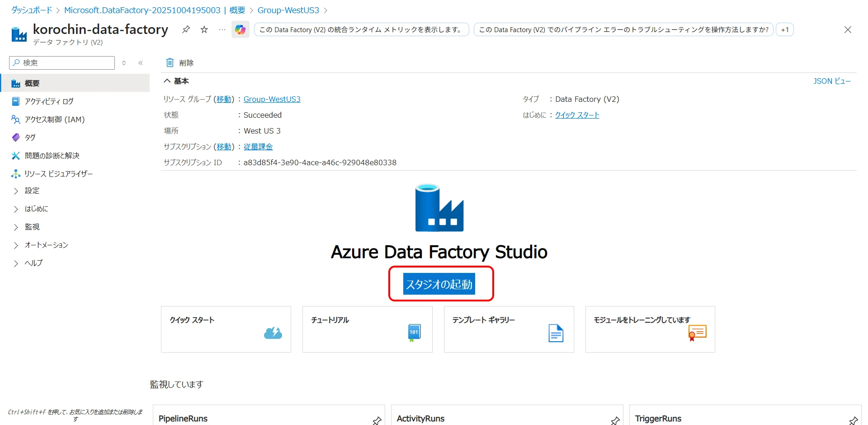Open アクティビティ ログ in sidebar

[49, 101]
